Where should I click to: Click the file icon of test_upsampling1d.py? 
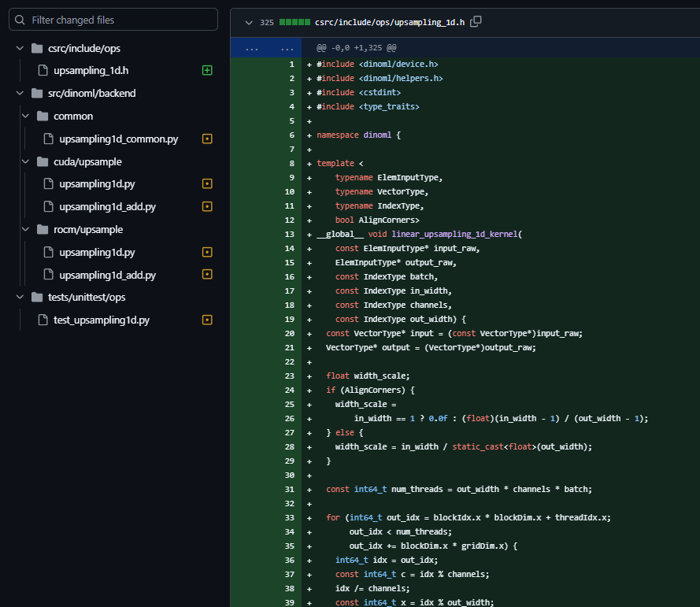pyautogui.click(x=43, y=320)
